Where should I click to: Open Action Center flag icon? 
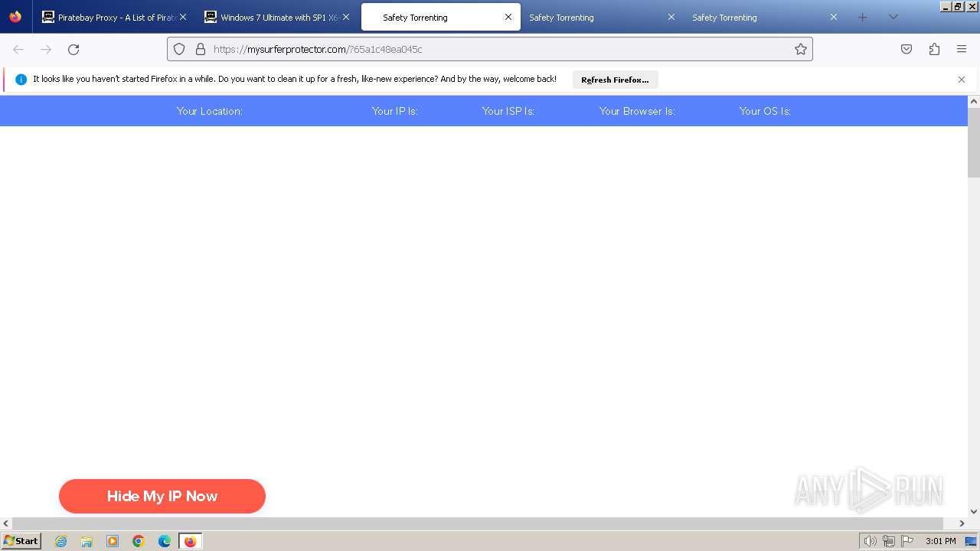pos(907,541)
